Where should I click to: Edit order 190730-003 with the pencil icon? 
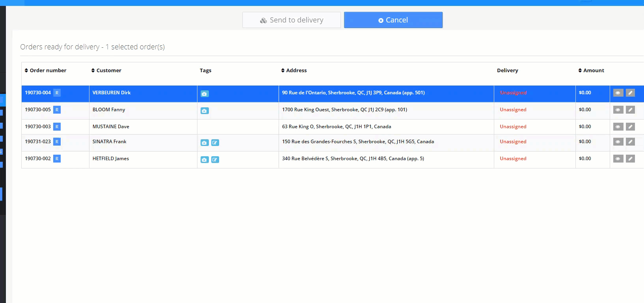[631, 127]
